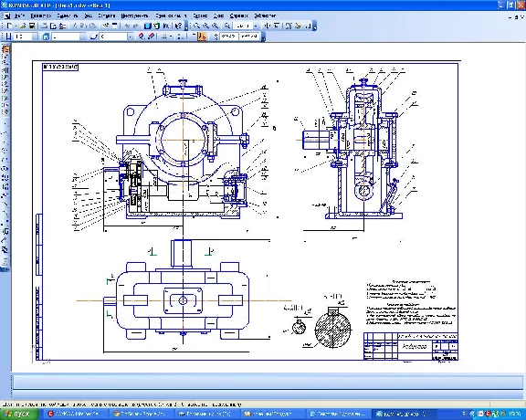Paste from clipboard using the toolbar icon
The width and height of the screenshot is (526, 420).
[92, 26]
